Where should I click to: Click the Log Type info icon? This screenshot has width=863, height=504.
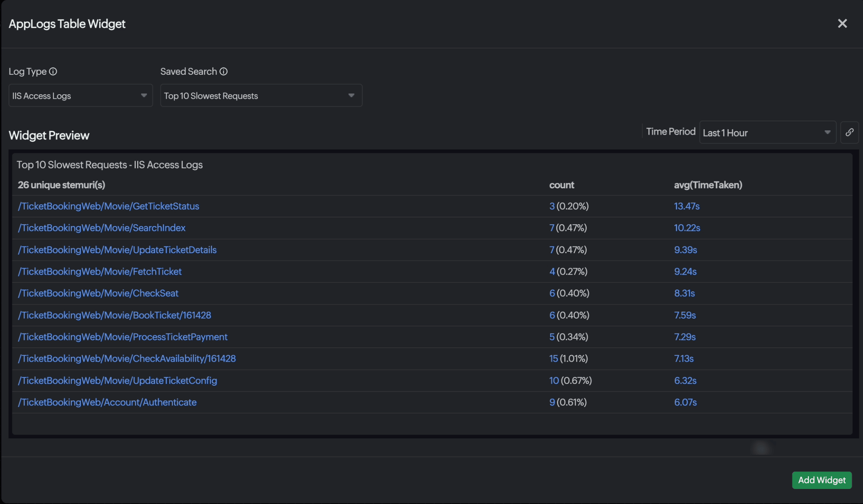click(53, 71)
